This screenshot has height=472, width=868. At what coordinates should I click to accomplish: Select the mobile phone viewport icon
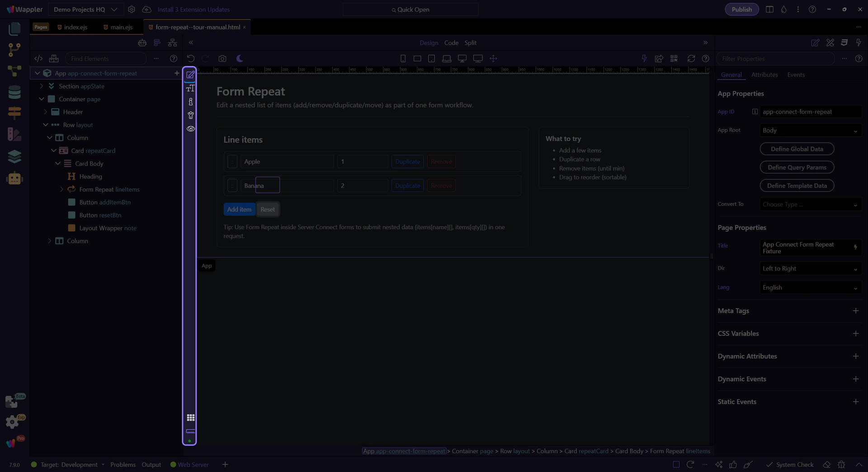(x=403, y=58)
